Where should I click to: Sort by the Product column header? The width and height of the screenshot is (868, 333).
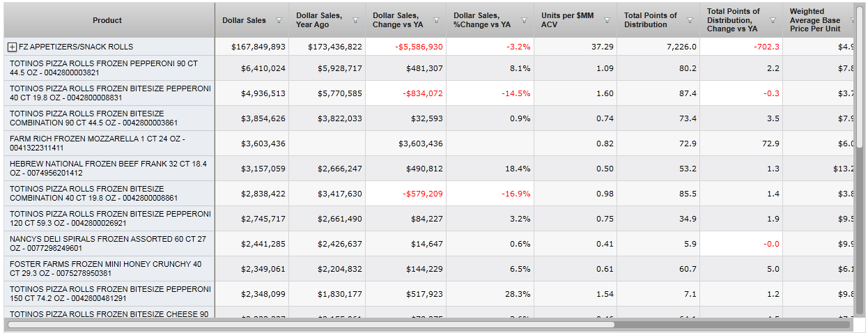(x=107, y=20)
